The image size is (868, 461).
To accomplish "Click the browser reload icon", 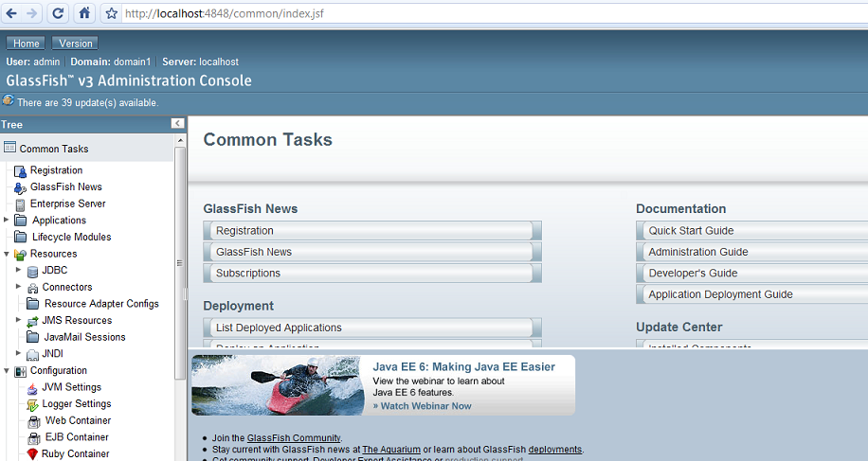I will [58, 13].
